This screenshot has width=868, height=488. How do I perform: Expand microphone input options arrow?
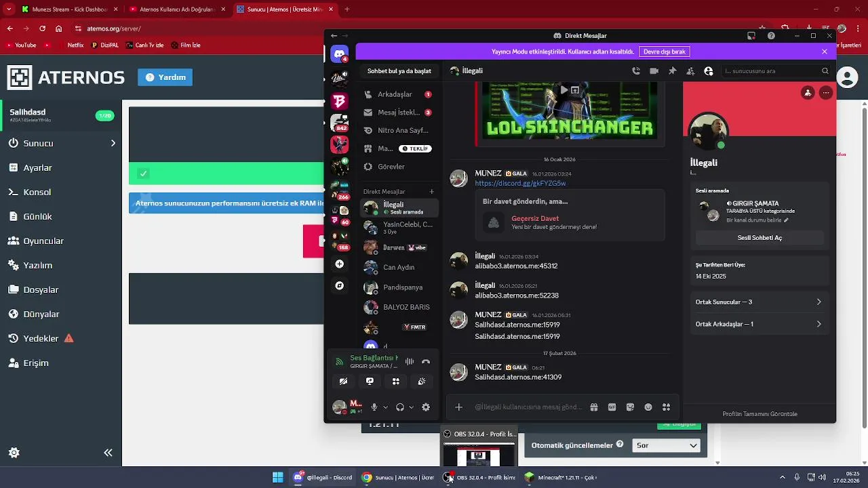(385, 407)
